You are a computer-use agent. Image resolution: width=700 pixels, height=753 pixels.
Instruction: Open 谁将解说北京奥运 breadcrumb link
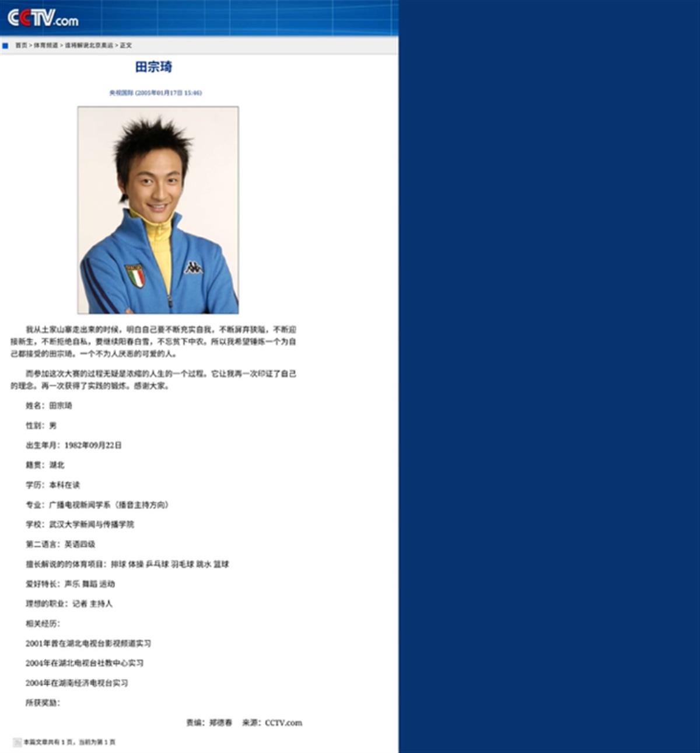click(89, 46)
